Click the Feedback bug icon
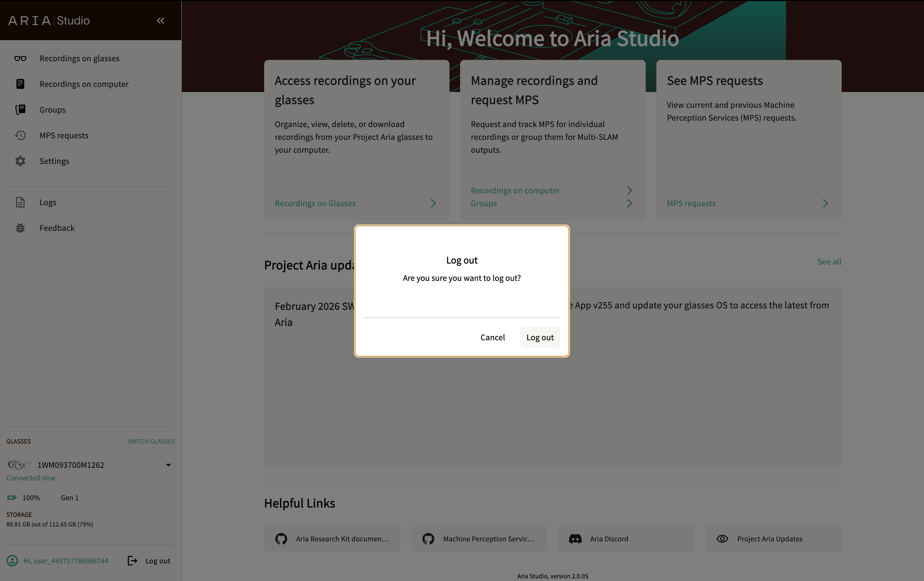 (x=20, y=228)
